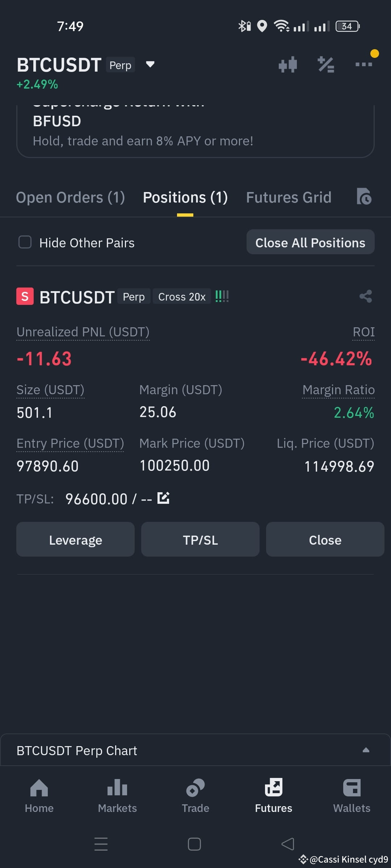Screen dimensions: 391x868
Task: Tap the Close All Positions button
Action: pos(310,242)
